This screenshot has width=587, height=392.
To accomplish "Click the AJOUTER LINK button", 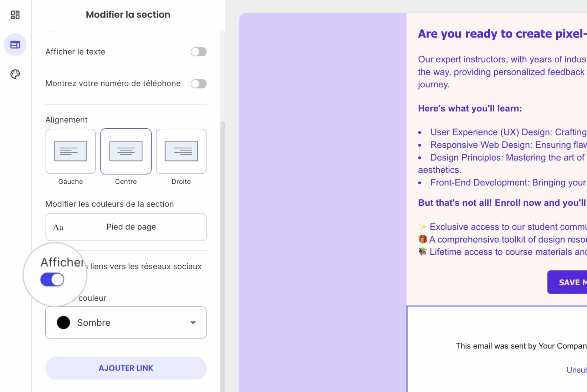I will point(126,368).
